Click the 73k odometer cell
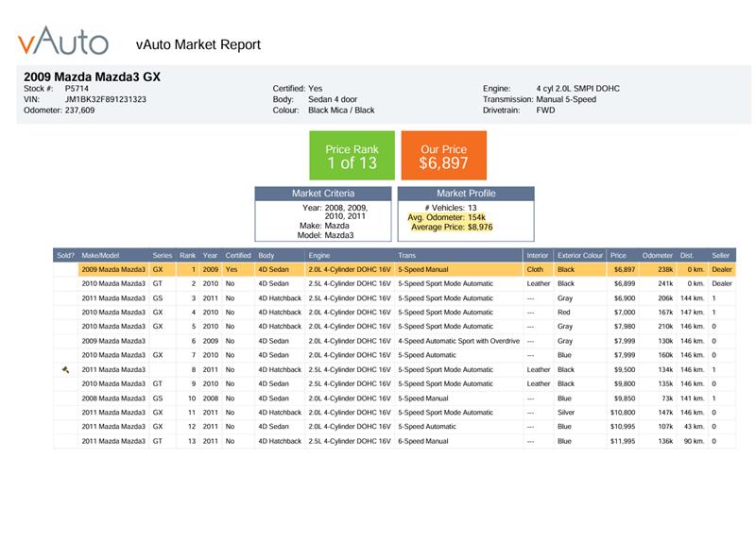The height and width of the screenshot is (543, 756). click(667, 399)
